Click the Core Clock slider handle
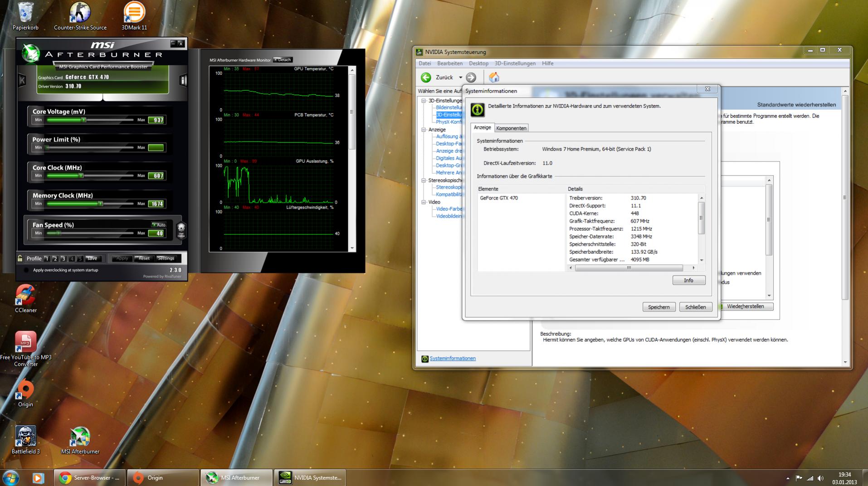This screenshot has height=486, width=868. (81, 175)
